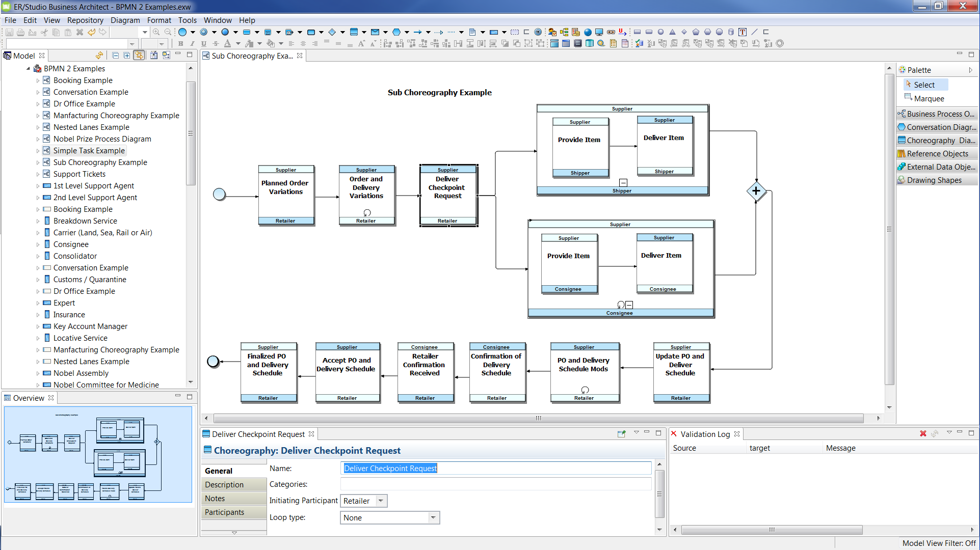Open the font color swatch picker
980x550 pixels.
[238, 43]
